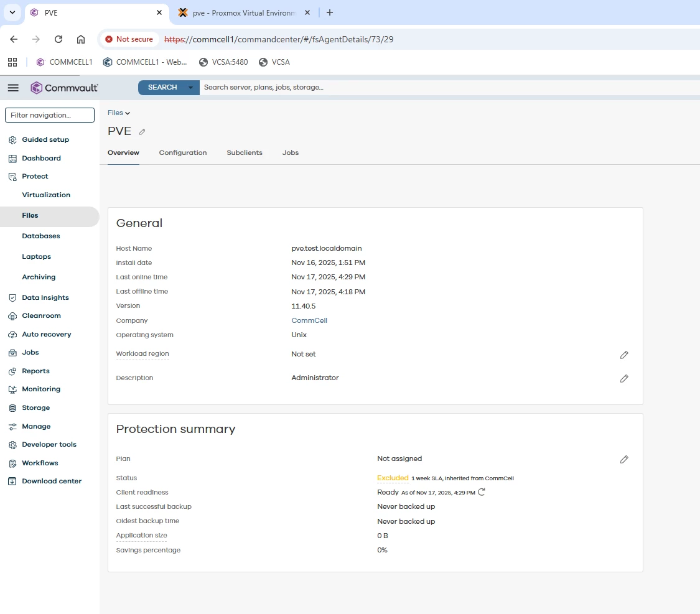Open Download center in sidebar
The height and width of the screenshot is (614, 700).
52,481
